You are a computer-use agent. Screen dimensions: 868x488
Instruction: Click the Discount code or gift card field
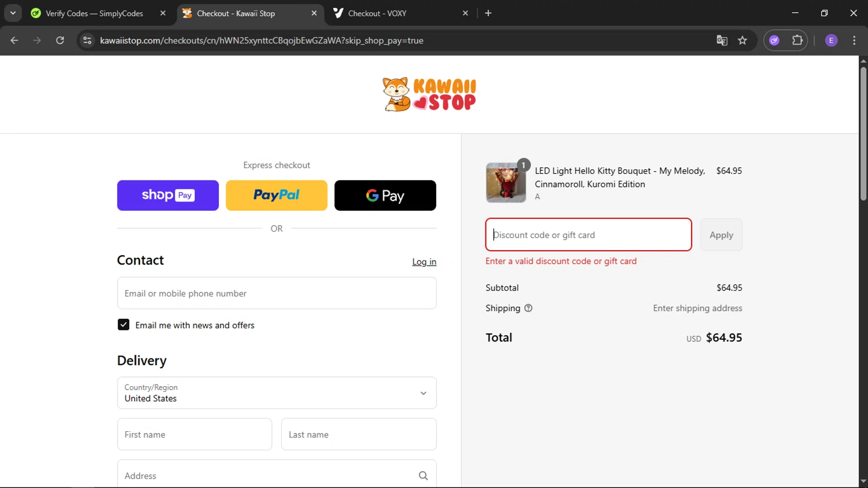pyautogui.click(x=589, y=234)
